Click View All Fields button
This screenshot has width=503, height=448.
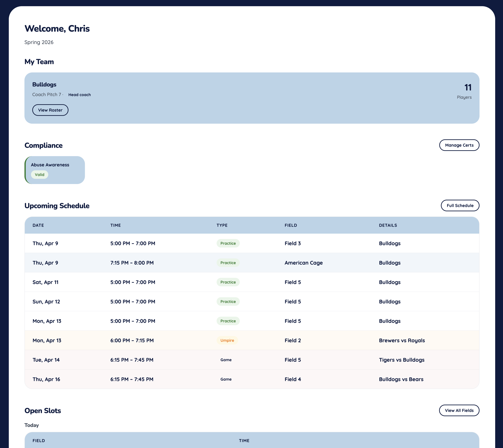(x=459, y=410)
